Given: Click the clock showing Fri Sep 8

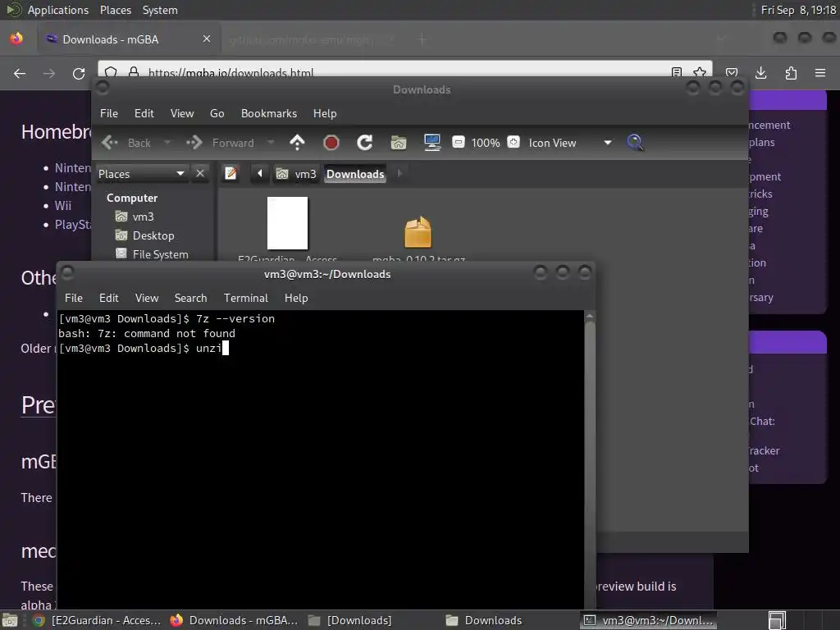Looking at the screenshot, I should pyautogui.click(x=798, y=10).
